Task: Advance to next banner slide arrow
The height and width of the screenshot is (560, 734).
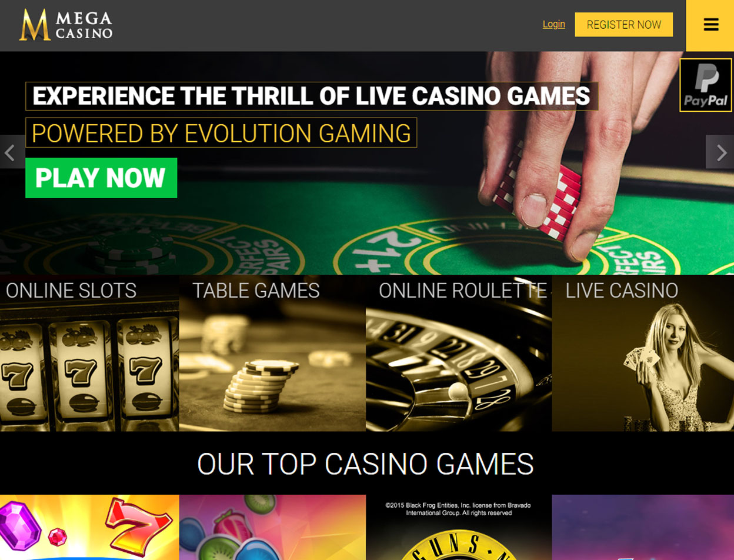Action: point(720,152)
